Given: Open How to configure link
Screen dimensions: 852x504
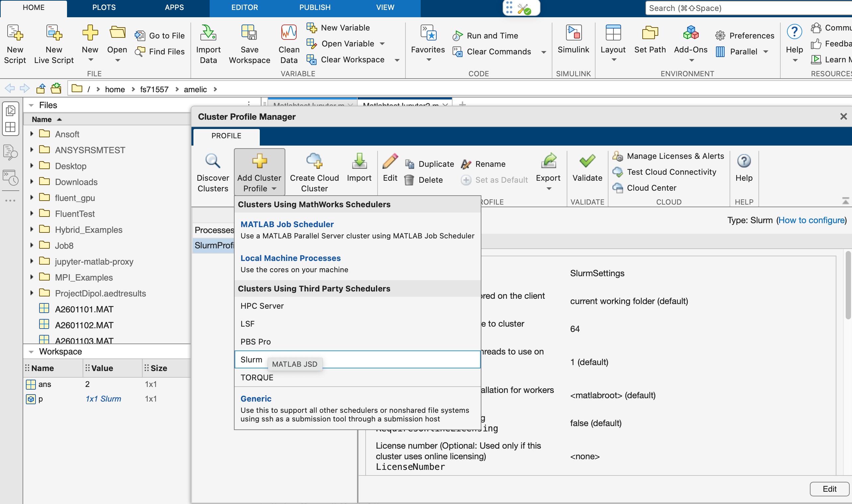Looking at the screenshot, I should point(811,220).
